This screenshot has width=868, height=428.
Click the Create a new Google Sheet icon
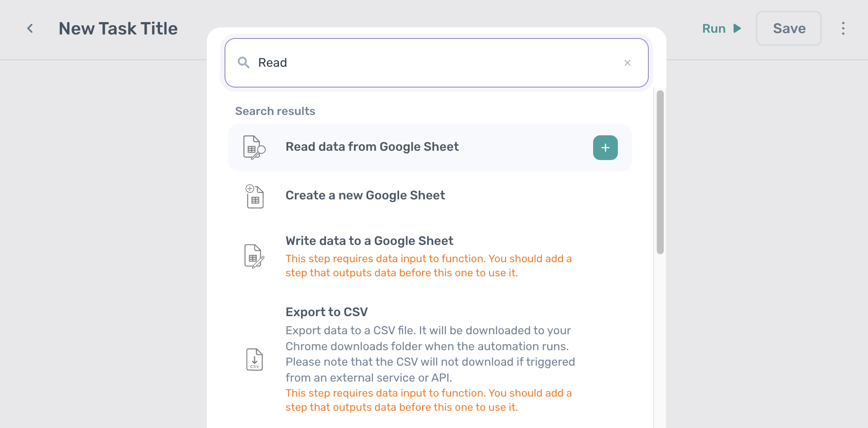pyautogui.click(x=254, y=196)
